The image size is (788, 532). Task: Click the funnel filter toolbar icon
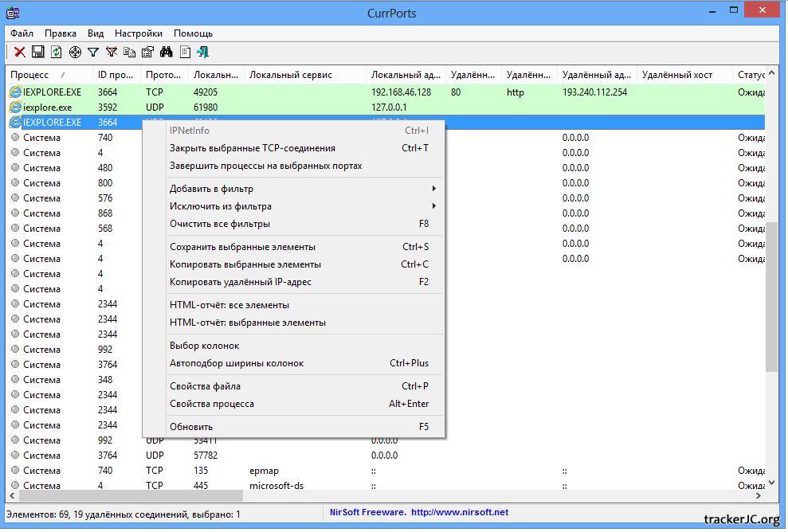93,52
